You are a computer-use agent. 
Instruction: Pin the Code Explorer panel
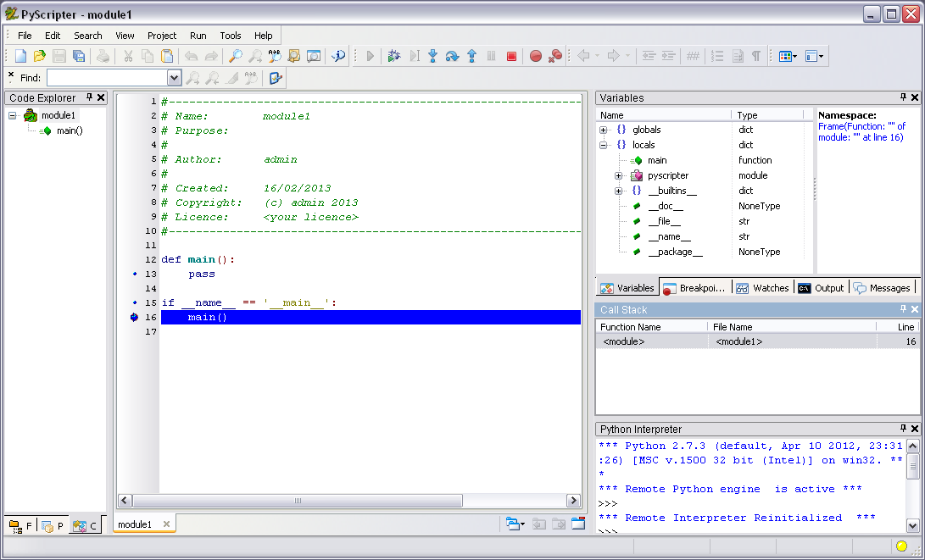point(90,97)
